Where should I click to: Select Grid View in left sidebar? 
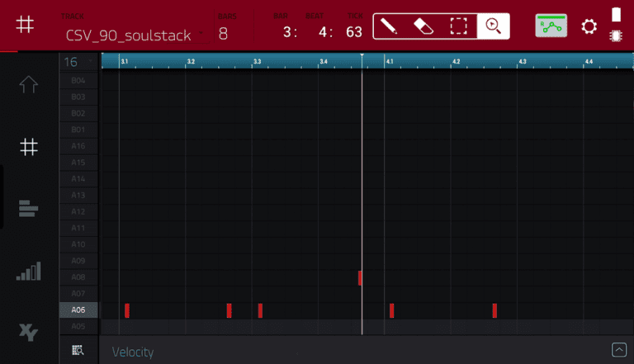pos(28,147)
